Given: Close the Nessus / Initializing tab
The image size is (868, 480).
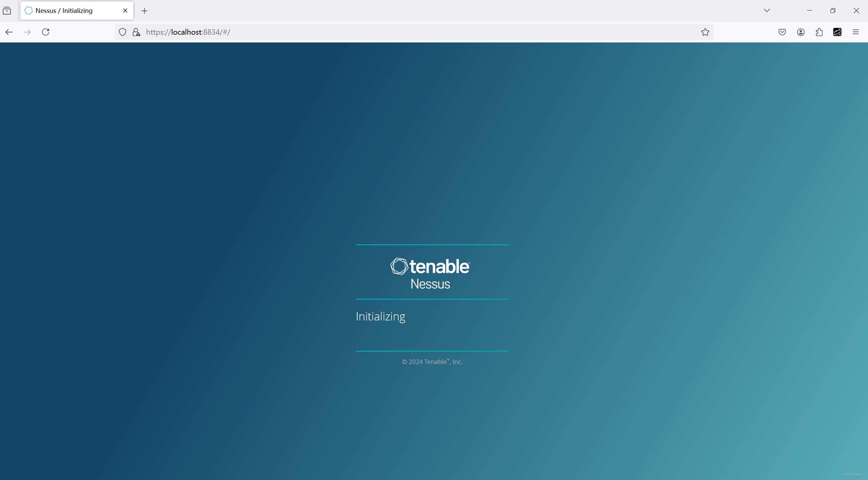Looking at the screenshot, I should click(125, 11).
